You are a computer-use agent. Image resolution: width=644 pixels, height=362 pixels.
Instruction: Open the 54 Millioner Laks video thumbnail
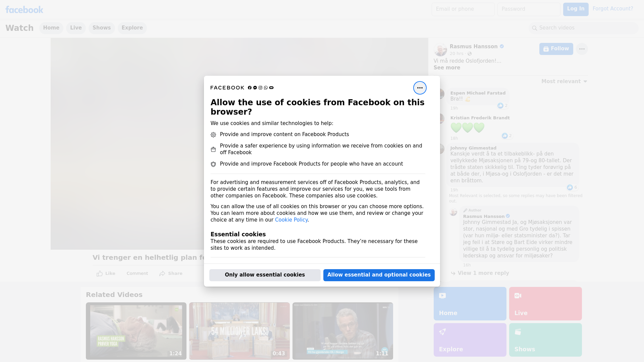pyautogui.click(x=239, y=331)
